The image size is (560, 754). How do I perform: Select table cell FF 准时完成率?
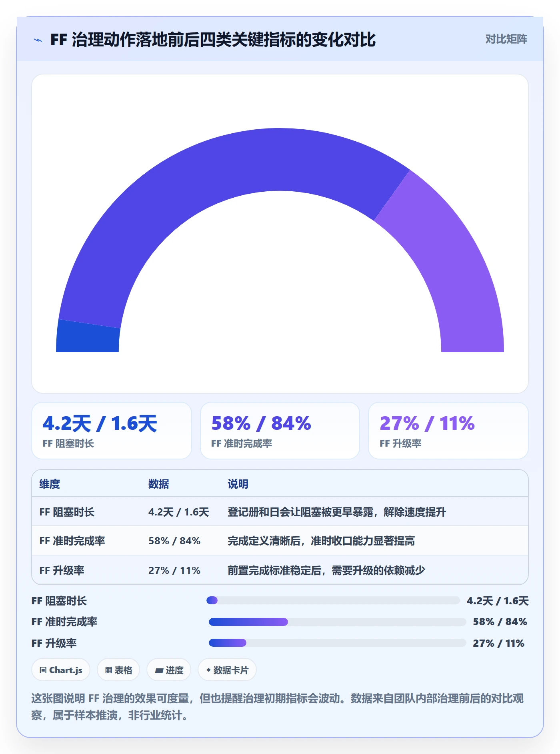pos(72,541)
